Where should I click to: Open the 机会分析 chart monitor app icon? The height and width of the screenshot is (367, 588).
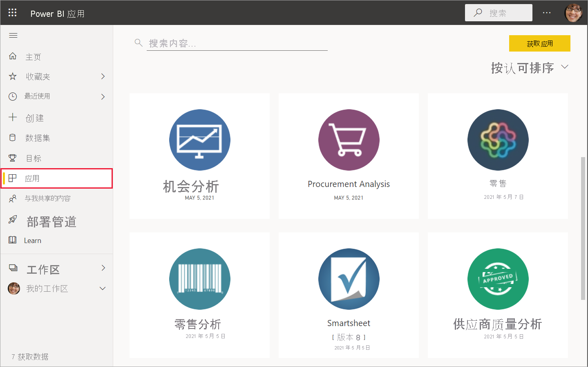pos(200,140)
